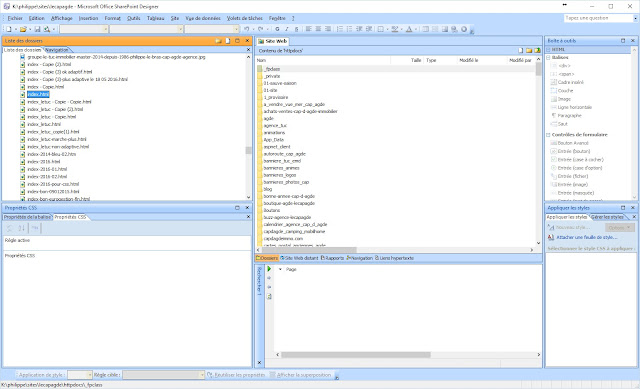The height and width of the screenshot is (389, 640).
Task: Collapse the Balises group in toolbox
Action: pyautogui.click(x=549, y=58)
